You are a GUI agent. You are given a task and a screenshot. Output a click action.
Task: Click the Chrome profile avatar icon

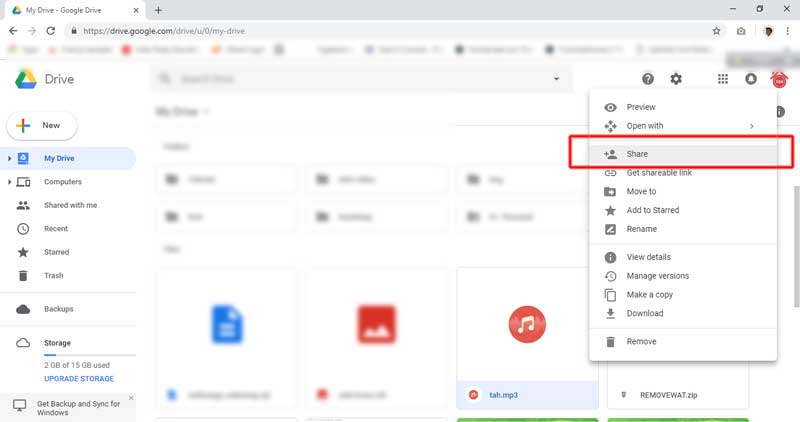pos(768,31)
